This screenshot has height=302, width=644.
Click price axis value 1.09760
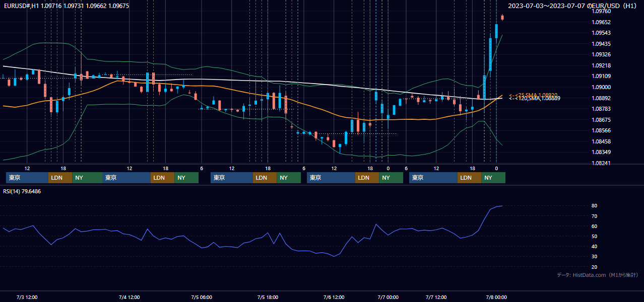pos(602,11)
